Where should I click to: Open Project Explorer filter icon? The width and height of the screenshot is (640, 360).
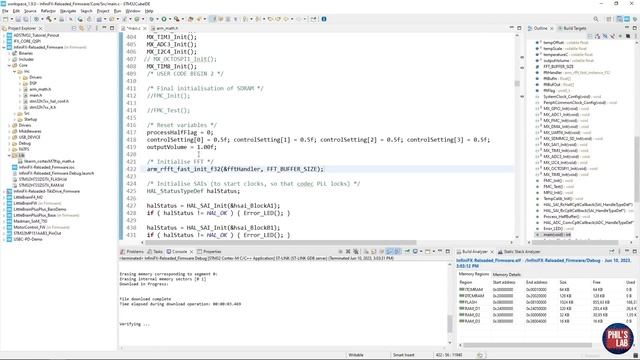pos(89,28)
